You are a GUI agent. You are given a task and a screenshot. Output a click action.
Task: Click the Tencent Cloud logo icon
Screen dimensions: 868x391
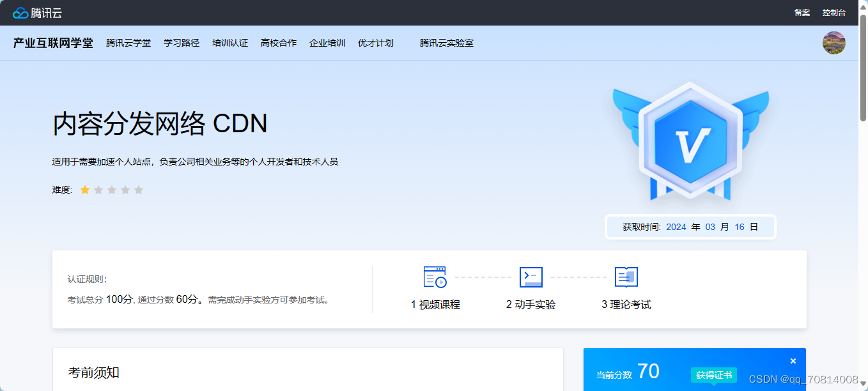coord(21,13)
